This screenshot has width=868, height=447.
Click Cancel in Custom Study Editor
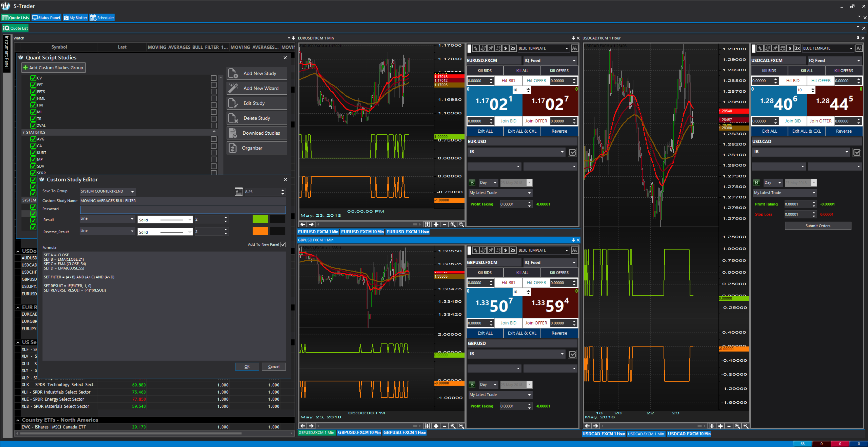(x=274, y=367)
